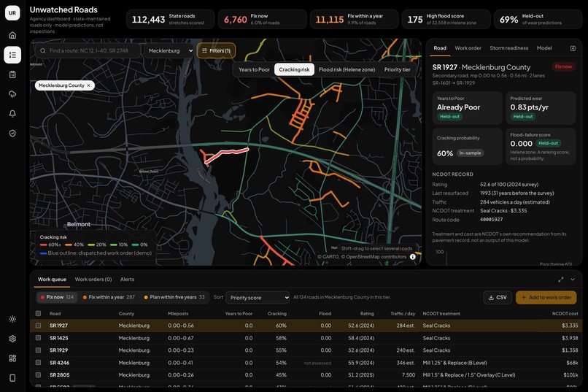This screenshot has width=588, height=392.
Task: Click the $101k cost cell for SR 2805
Action: click(570, 375)
